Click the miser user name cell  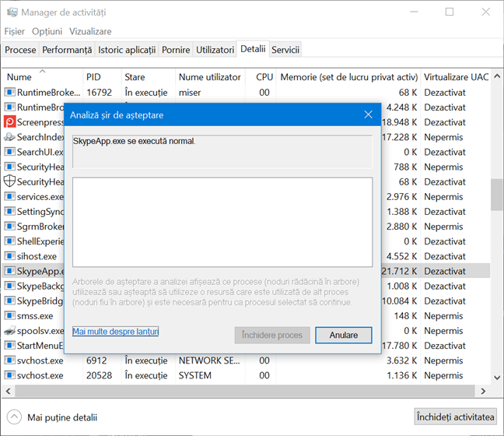(x=190, y=93)
